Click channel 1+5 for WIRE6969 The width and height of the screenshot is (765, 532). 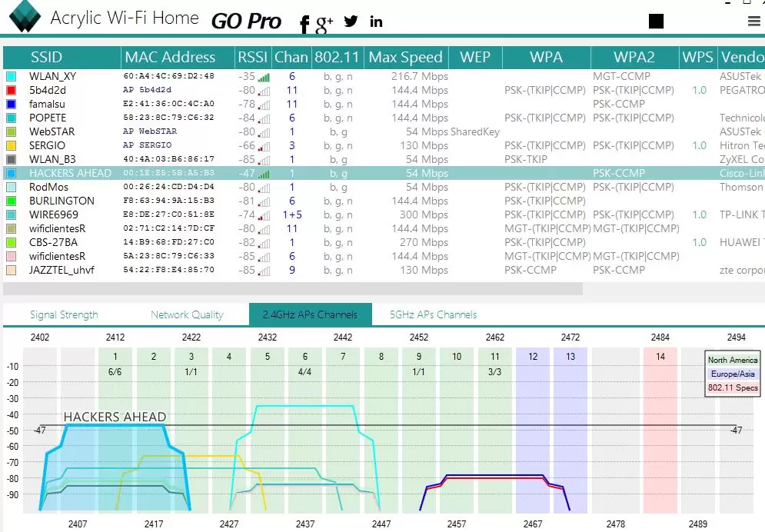[292, 215]
